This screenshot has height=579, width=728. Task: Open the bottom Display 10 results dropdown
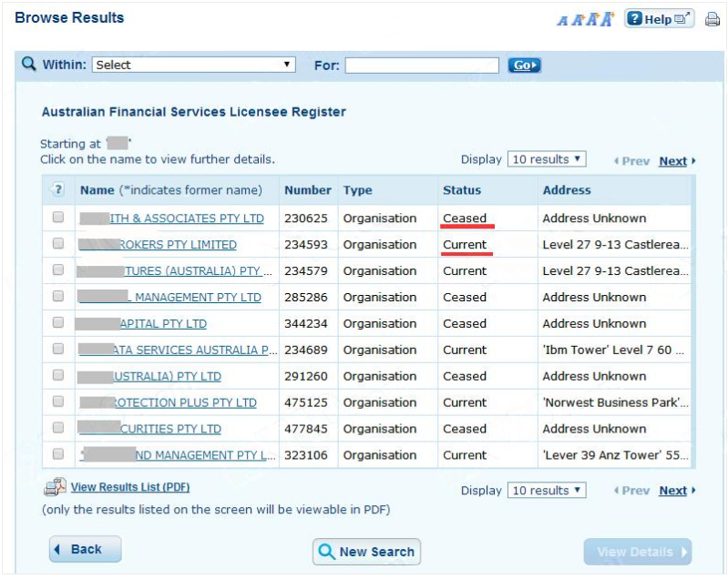[546, 491]
